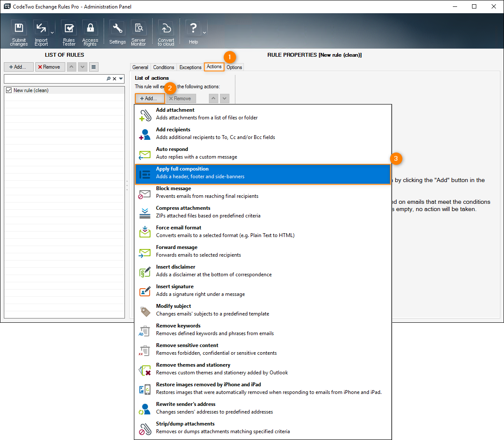504x440 pixels.
Task: Choose Add recipients action
Action: (263, 133)
